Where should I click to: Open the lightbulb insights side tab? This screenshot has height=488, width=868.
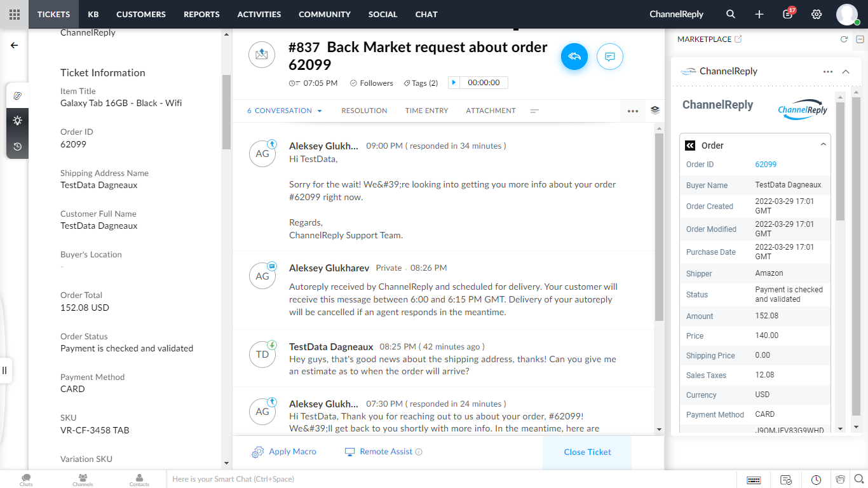[17, 121]
